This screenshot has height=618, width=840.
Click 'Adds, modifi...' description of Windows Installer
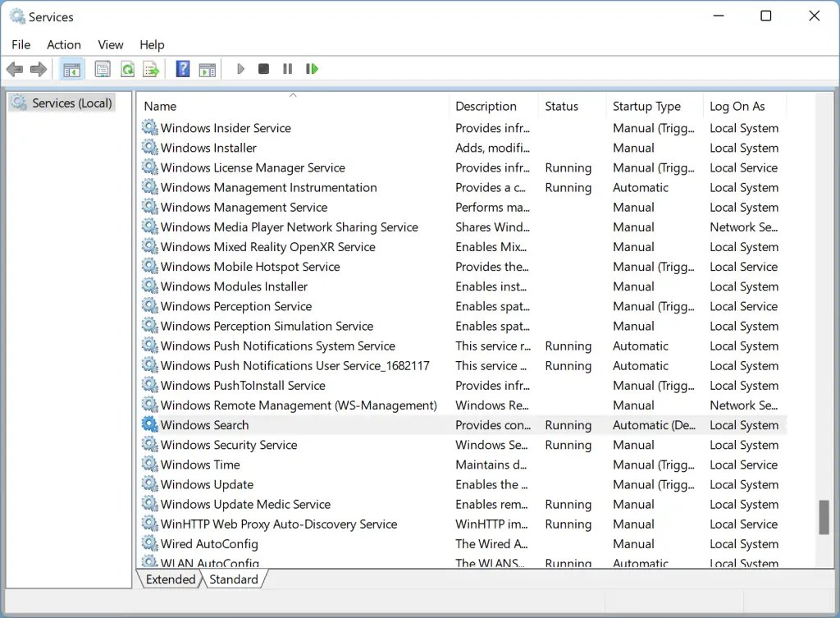tap(492, 148)
